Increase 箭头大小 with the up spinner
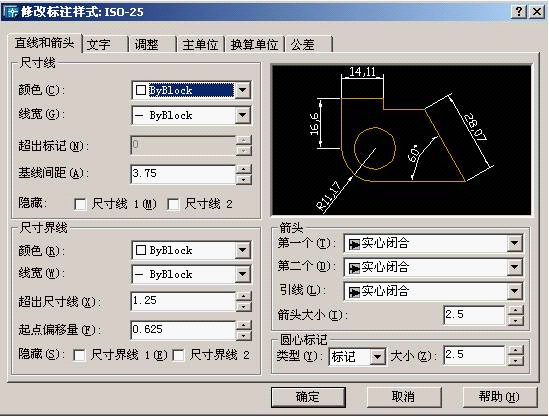The image size is (549, 417). (x=515, y=310)
